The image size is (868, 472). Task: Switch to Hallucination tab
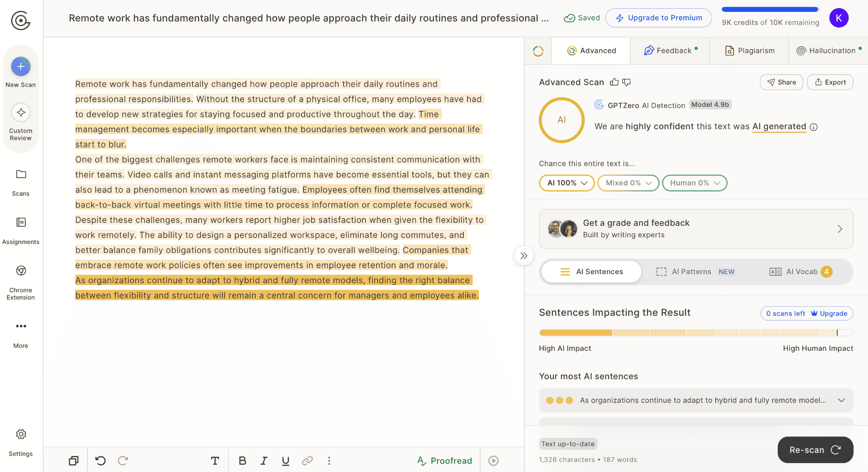pos(829,51)
